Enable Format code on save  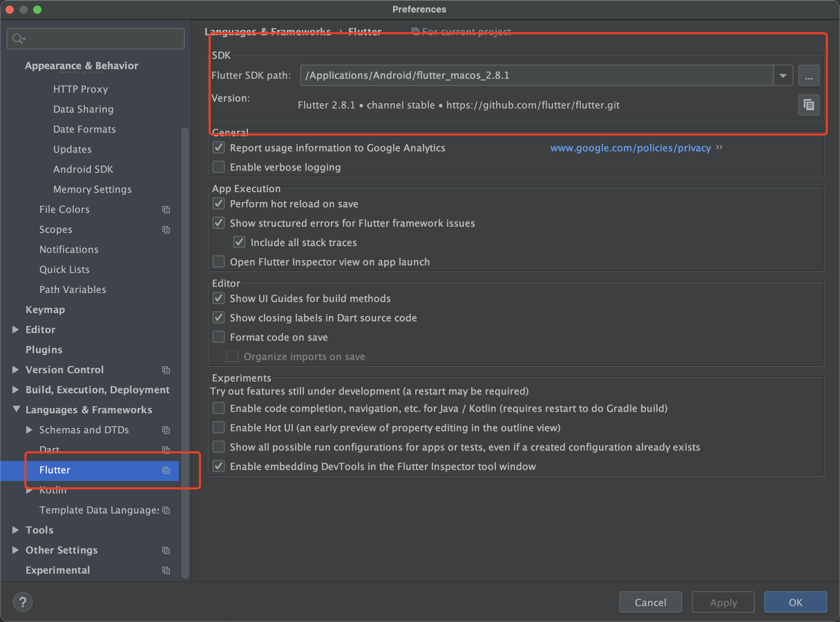(x=219, y=337)
